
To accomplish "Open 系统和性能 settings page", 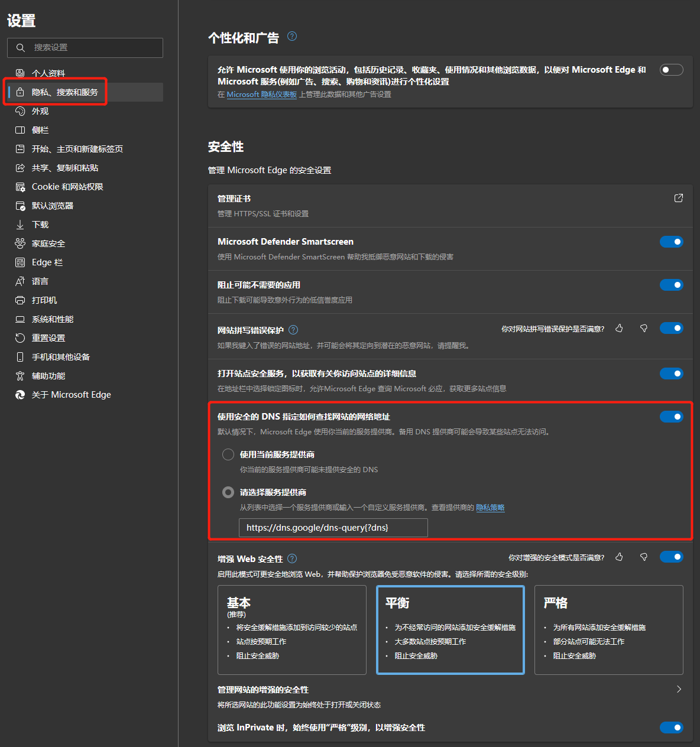I will click(53, 319).
